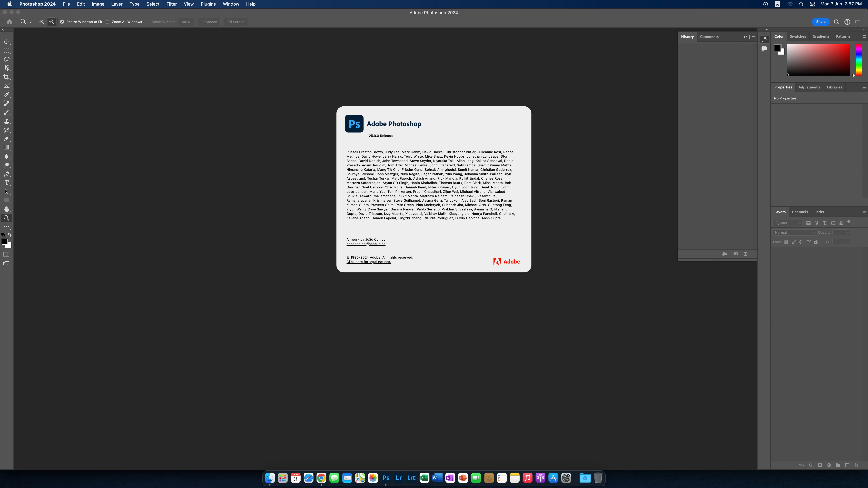Click the Home icon in options bar
Image resolution: width=868 pixels, height=488 pixels.
[9, 22]
